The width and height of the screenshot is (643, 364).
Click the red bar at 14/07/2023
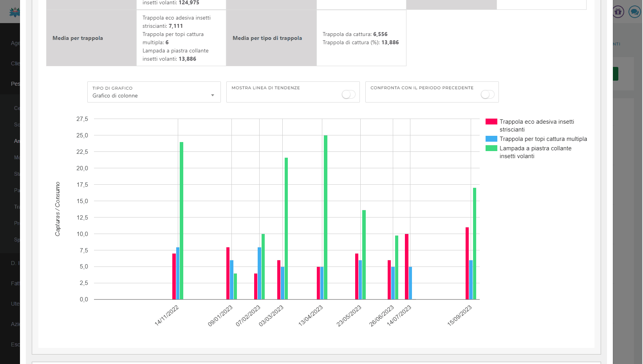coord(406,267)
